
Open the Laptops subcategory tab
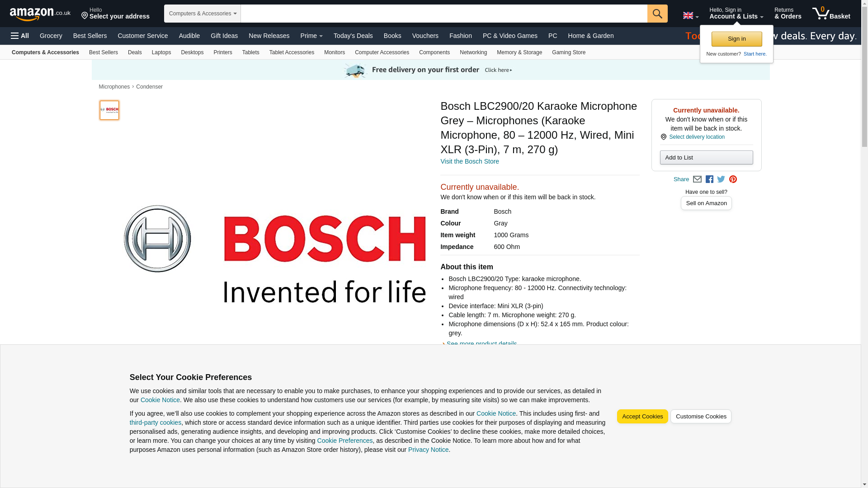click(161, 52)
